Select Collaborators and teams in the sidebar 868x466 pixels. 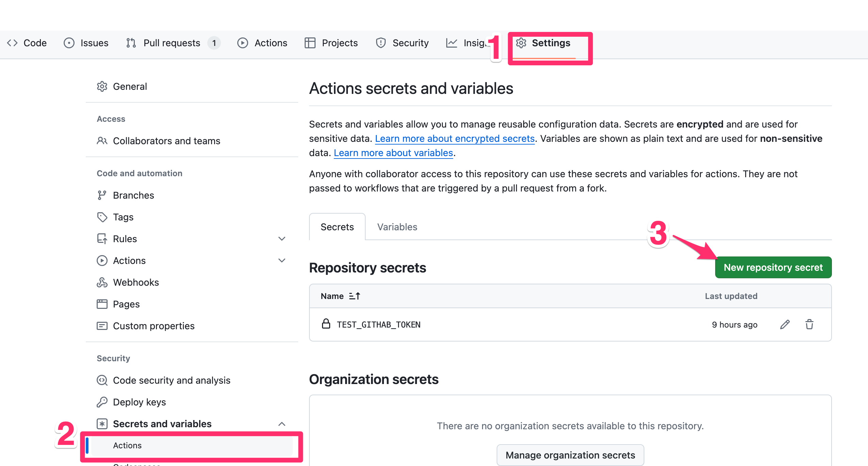[166, 141]
